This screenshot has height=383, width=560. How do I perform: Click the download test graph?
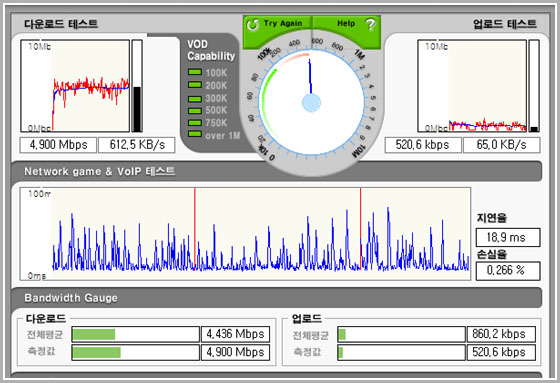[75, 86]
